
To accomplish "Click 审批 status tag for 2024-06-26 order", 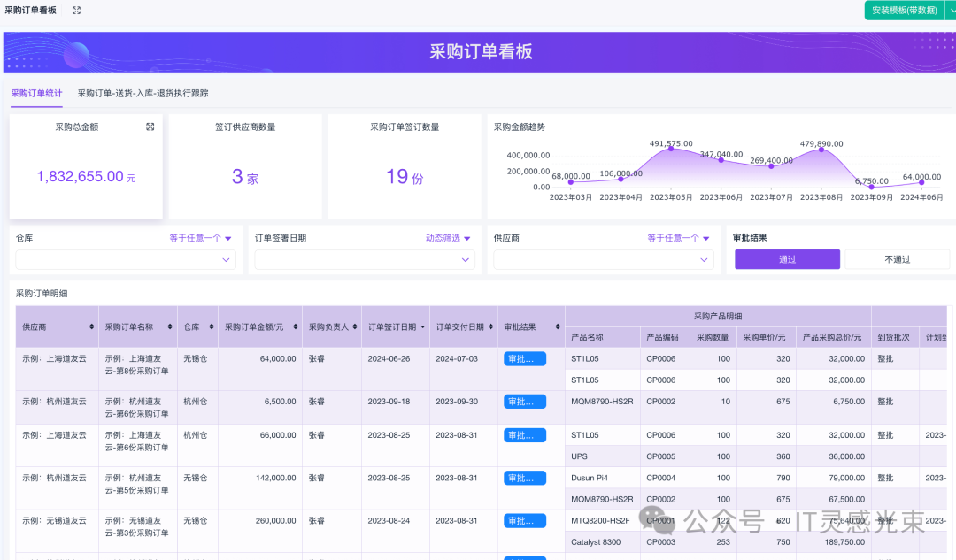I will (x=524, y=358).
